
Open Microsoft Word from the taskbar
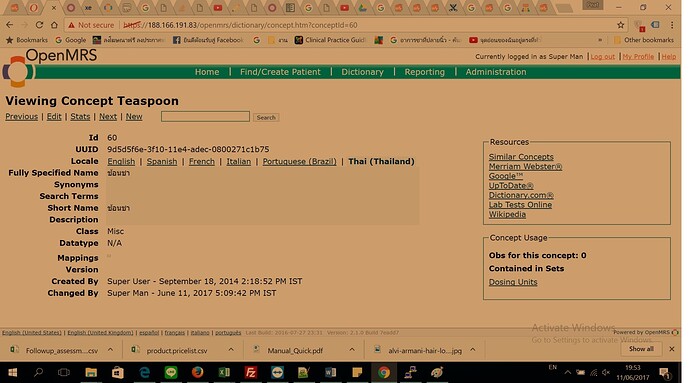tap(330, 372)
